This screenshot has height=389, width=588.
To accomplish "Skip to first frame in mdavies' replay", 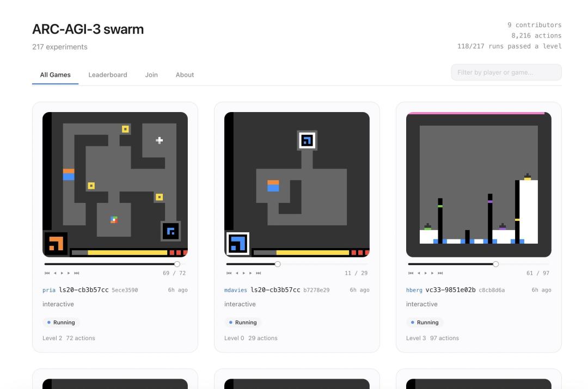I will point(229,273).
